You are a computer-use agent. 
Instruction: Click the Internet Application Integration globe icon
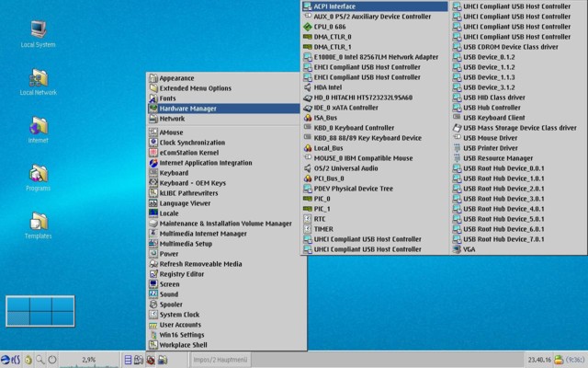point(153,163)
